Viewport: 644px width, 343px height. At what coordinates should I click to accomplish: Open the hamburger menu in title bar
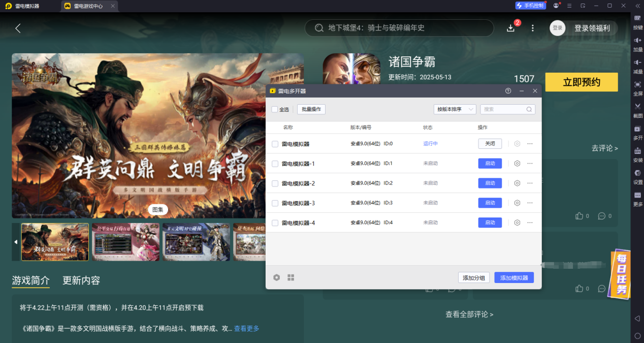click(x=569, y=6)
